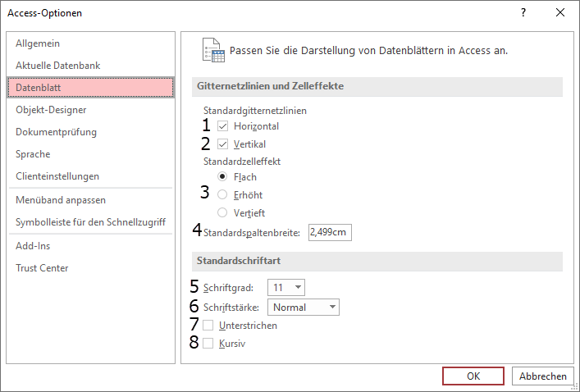This screenshot has height=392, width=580.
Task: Select the Datenblatt category
Action: click(90, 88)
